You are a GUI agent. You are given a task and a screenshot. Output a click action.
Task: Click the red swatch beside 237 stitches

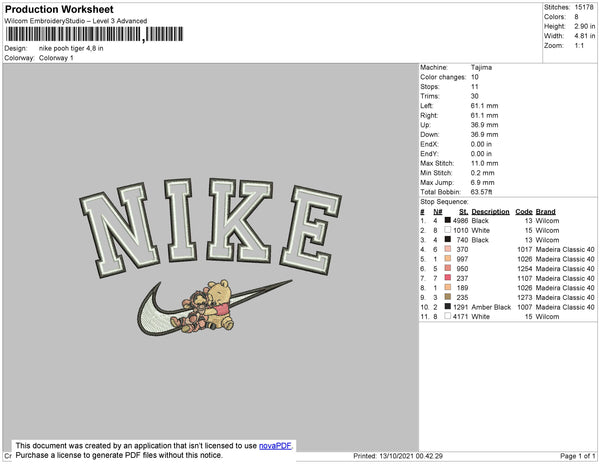[447, 278]
